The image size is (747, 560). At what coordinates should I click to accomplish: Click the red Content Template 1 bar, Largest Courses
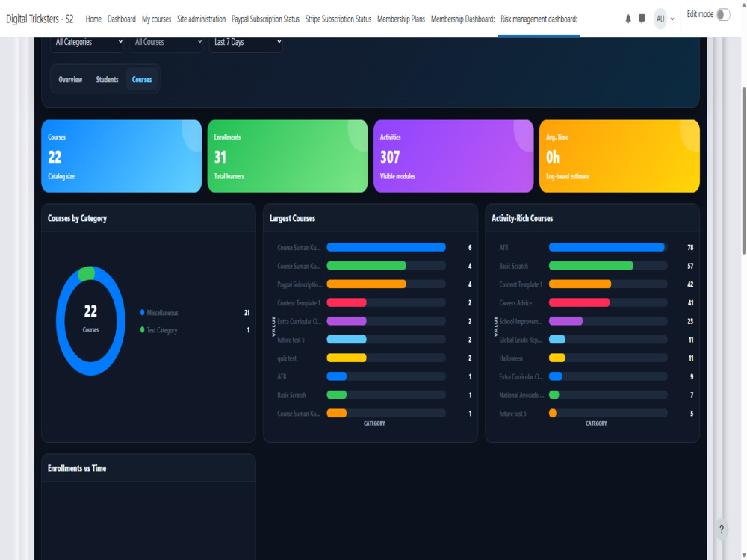coord(347,302)
